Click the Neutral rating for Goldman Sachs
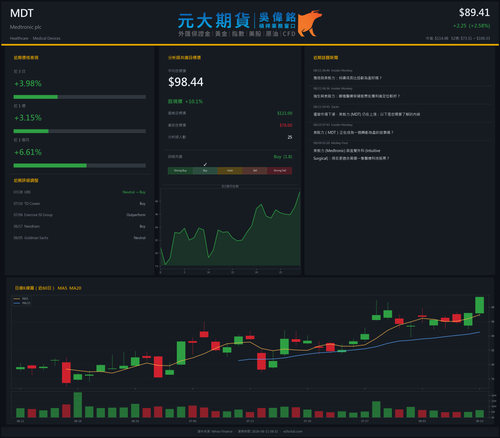 140,238
